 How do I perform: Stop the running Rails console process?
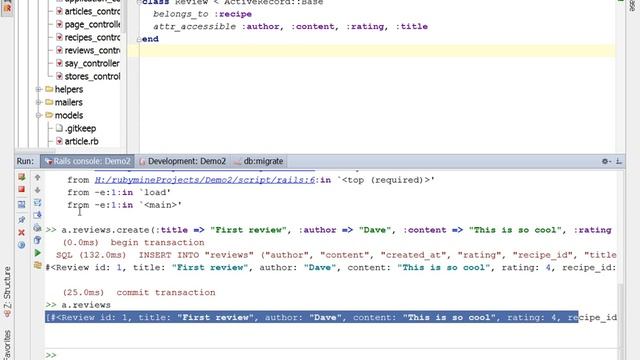tap(22, 190)
